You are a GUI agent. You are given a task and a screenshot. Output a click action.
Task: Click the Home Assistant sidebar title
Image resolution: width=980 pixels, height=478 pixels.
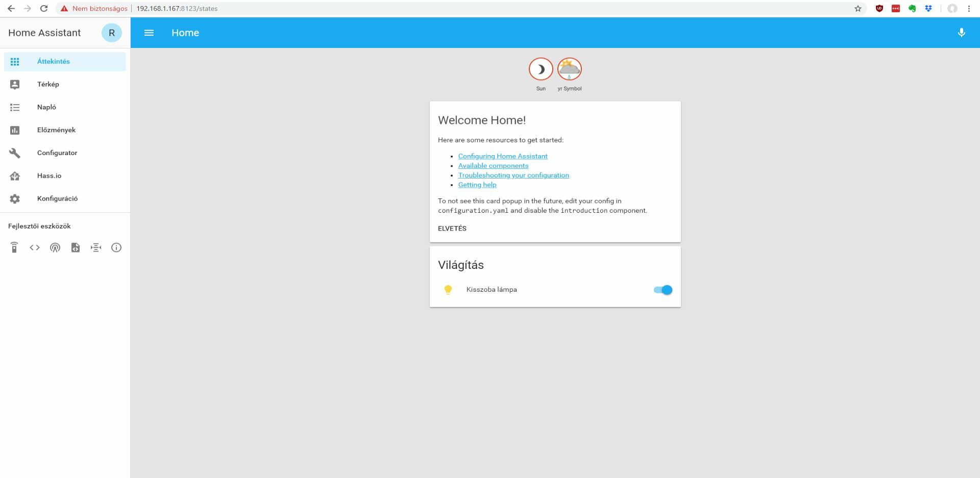point(44,33)
